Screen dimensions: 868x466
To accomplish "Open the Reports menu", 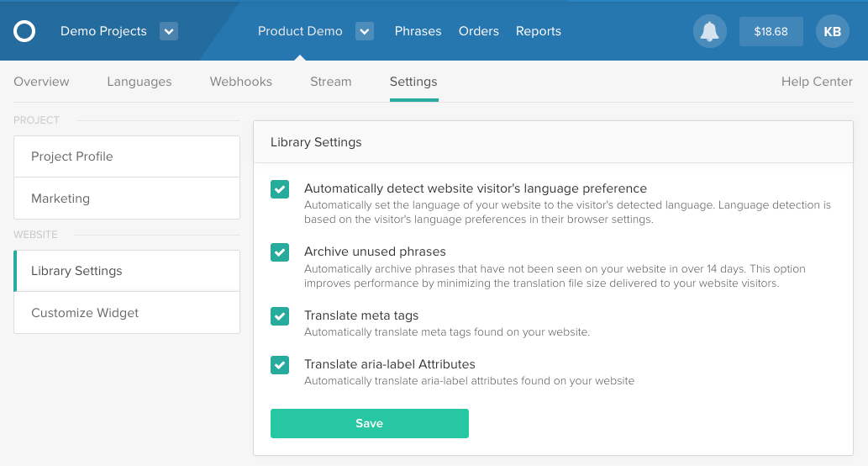I will click(x=539, y=31).
